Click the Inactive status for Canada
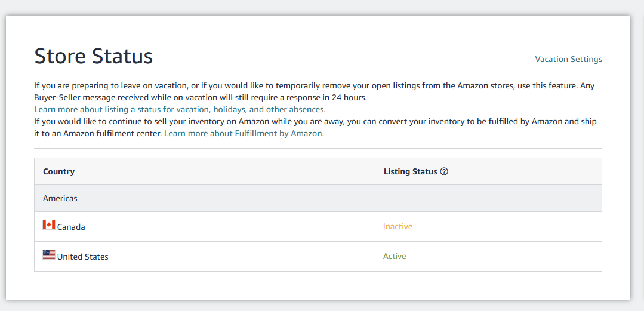This screenshot has height=311, width=644. [398, 226]
